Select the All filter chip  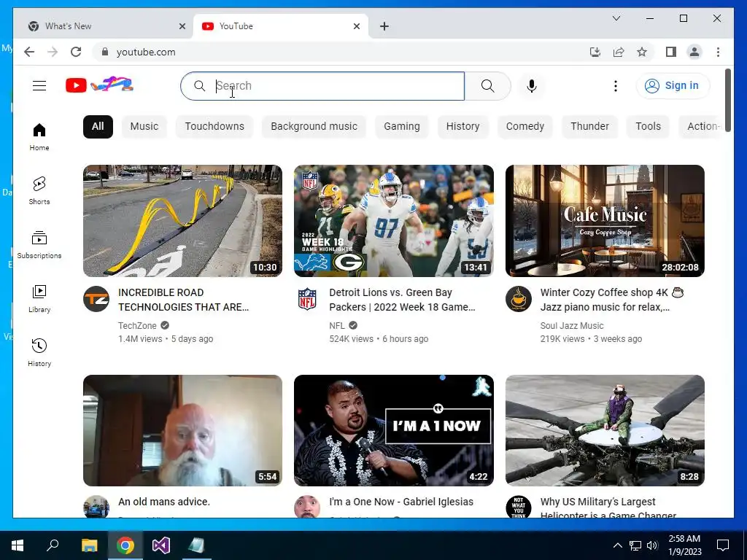click(98, 127)
